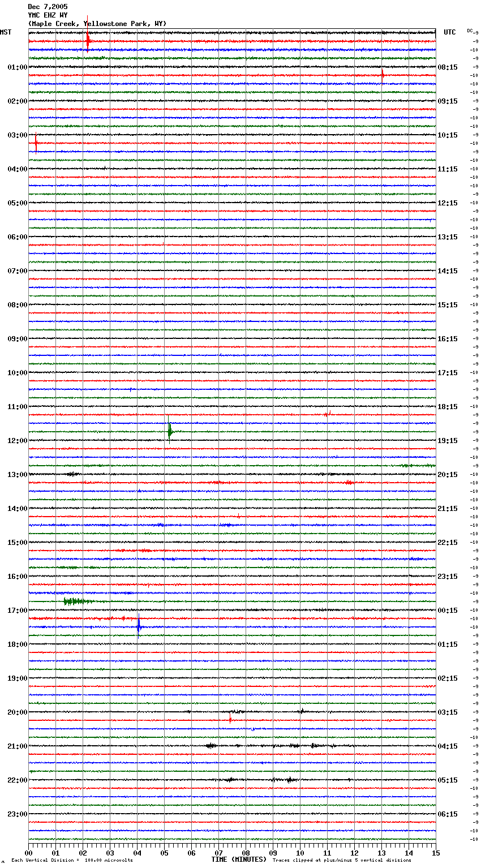Image resolution: width=481 pixels, height=868 pixels.
Task: Click the blue spike near minute 4 after 17:00
Action: (139, 626)
